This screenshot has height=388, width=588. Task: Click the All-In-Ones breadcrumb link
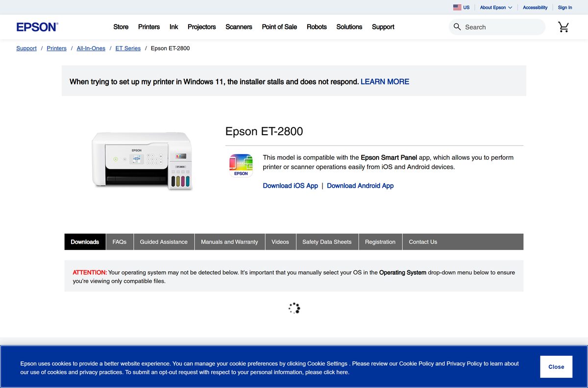point(91,48)
